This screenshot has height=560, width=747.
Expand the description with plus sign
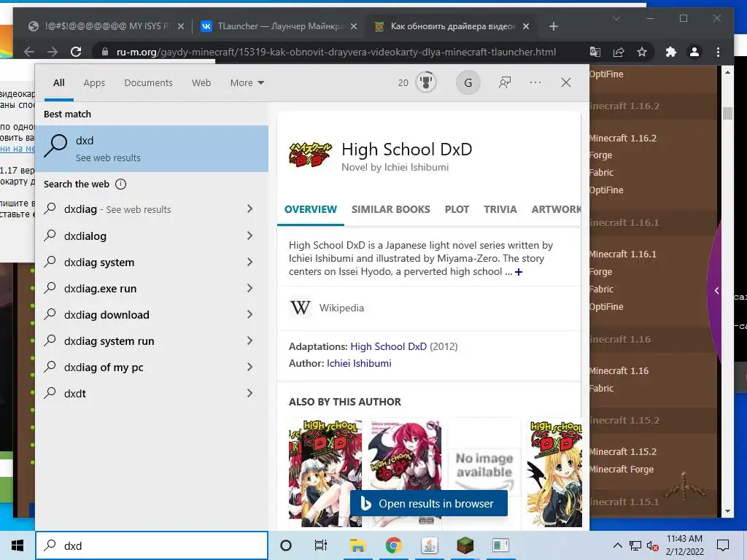coord(519,272)
